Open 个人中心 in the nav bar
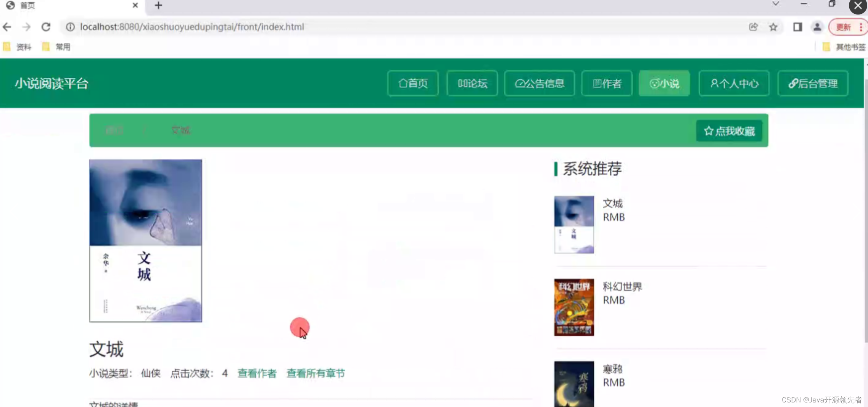The height and width of the screenshot is (407, 868). click(734, 84)
